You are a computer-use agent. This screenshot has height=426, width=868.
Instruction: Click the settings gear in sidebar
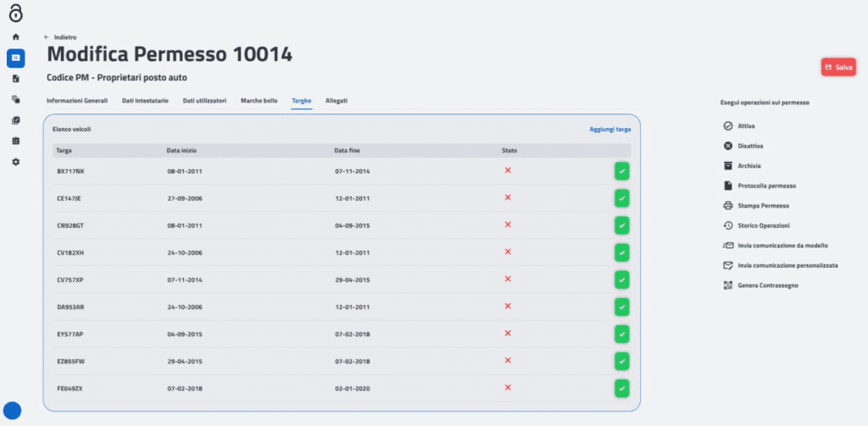pos(15,161)
